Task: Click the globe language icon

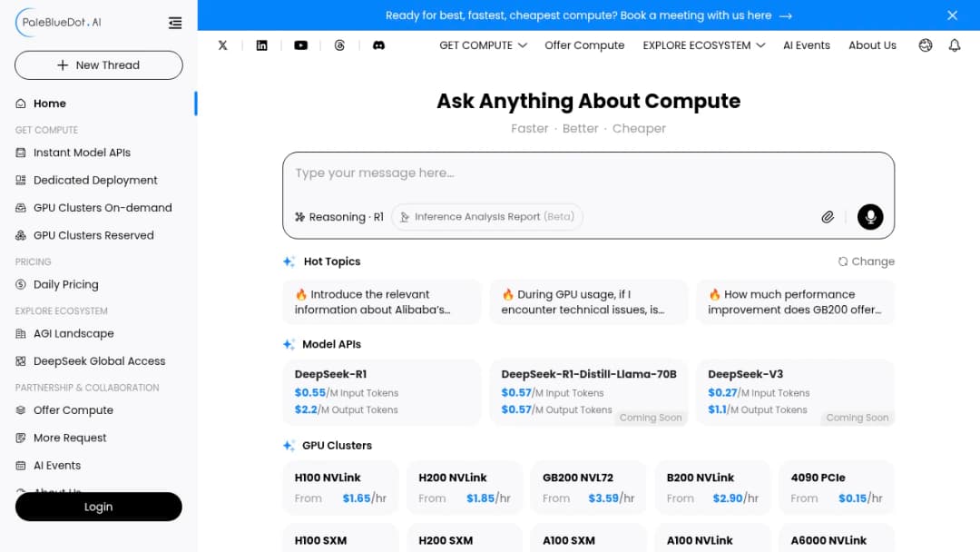Action: click(x=925, y=45)
